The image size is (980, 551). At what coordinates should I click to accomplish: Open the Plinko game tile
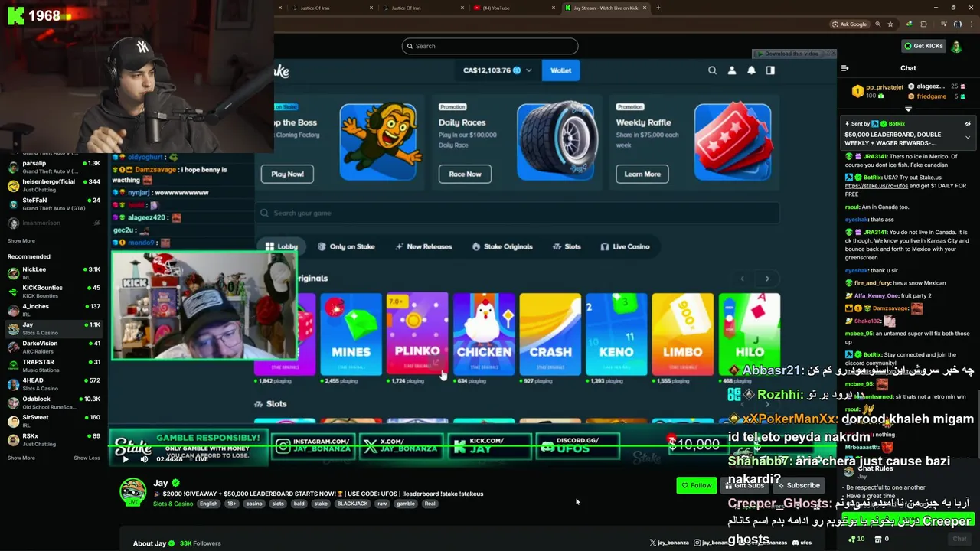click(417, 334)
